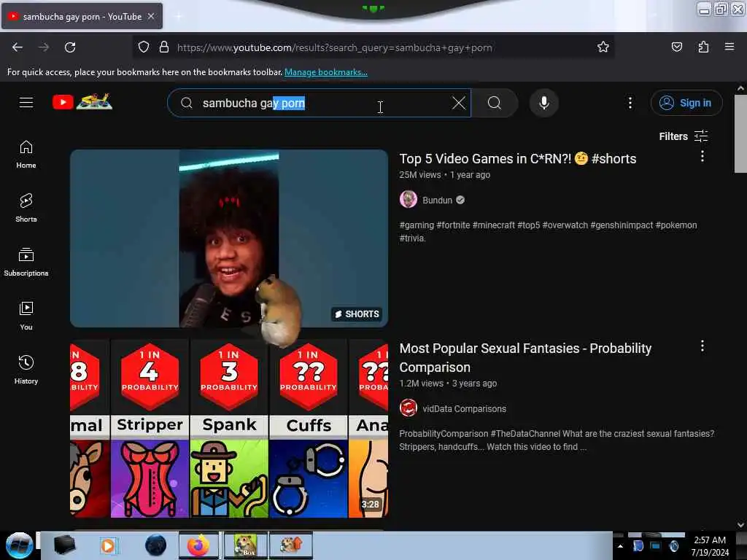
Task: Click the Manage bookmarks link
Action: click(326, 72)
